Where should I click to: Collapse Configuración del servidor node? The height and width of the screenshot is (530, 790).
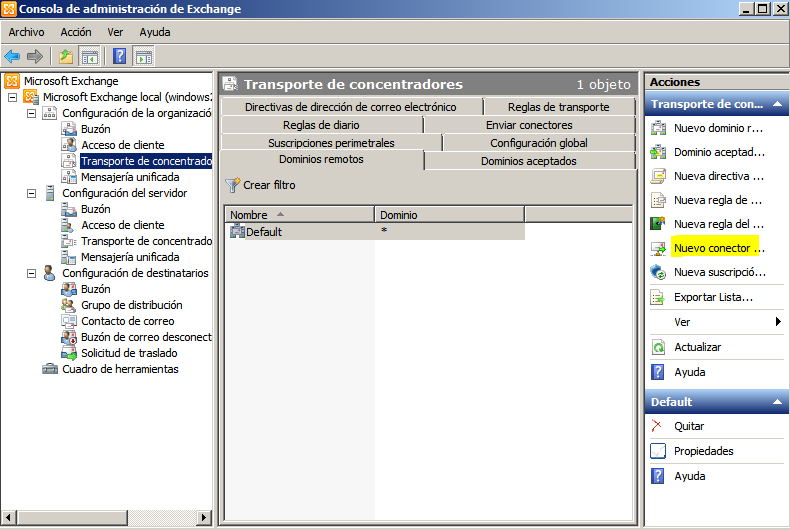(x=31, y=193)
